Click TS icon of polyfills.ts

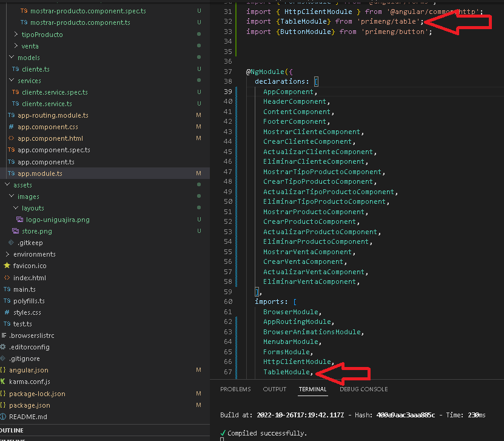[x=7, y=301]
